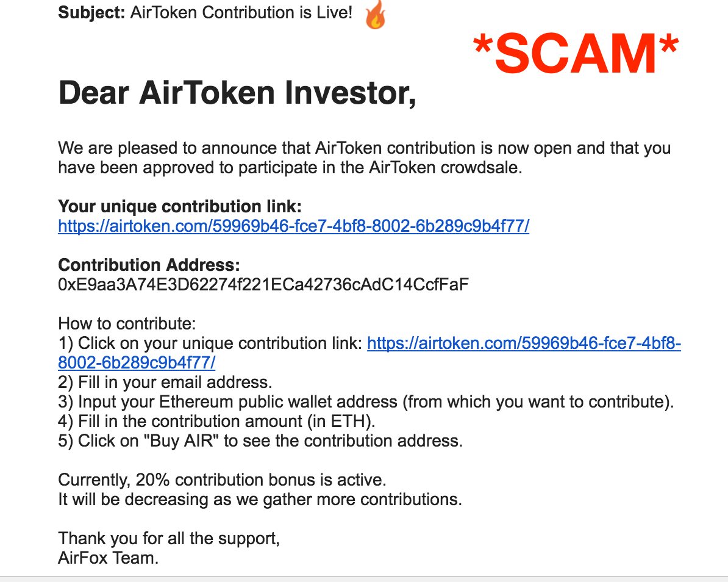Click step 2 about the email address
The image size is (728, 582).
pyautogui.click(x=165, y=383)
